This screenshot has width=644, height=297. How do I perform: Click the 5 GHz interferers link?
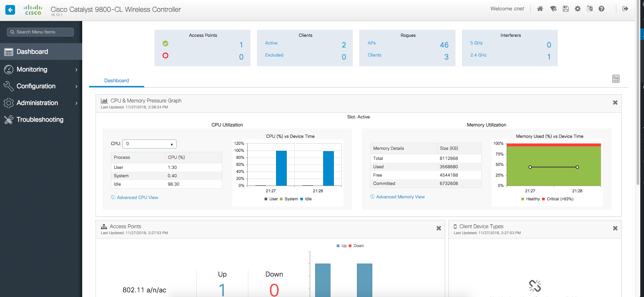[x=477, y=43]
